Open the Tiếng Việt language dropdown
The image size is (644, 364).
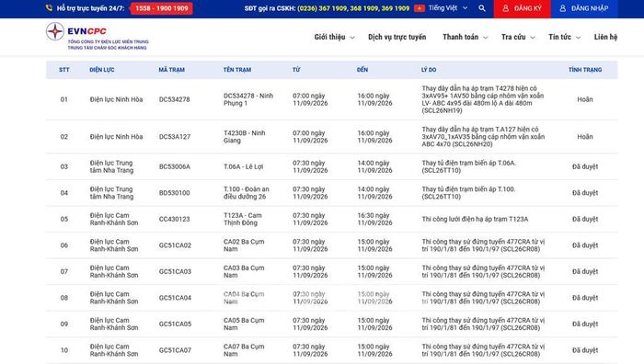tap(448, 7)
